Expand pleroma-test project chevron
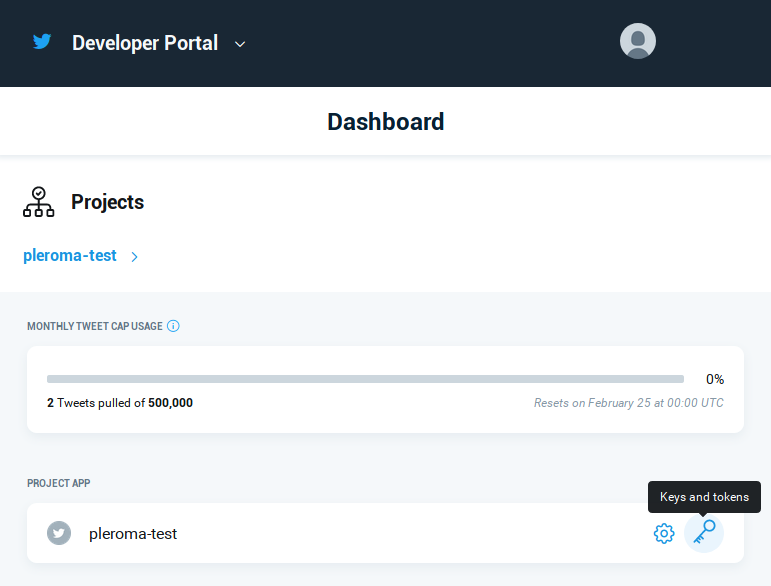The width and height of the screenshot is (771, 586). coord(134,257)
